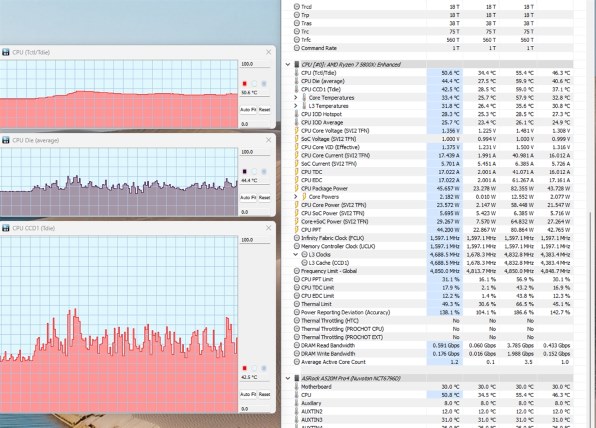Click the 100.0 maximum field in CPU (Tctl/Tdie) graph
Viewport: 596px width, 428px height.
255,64
